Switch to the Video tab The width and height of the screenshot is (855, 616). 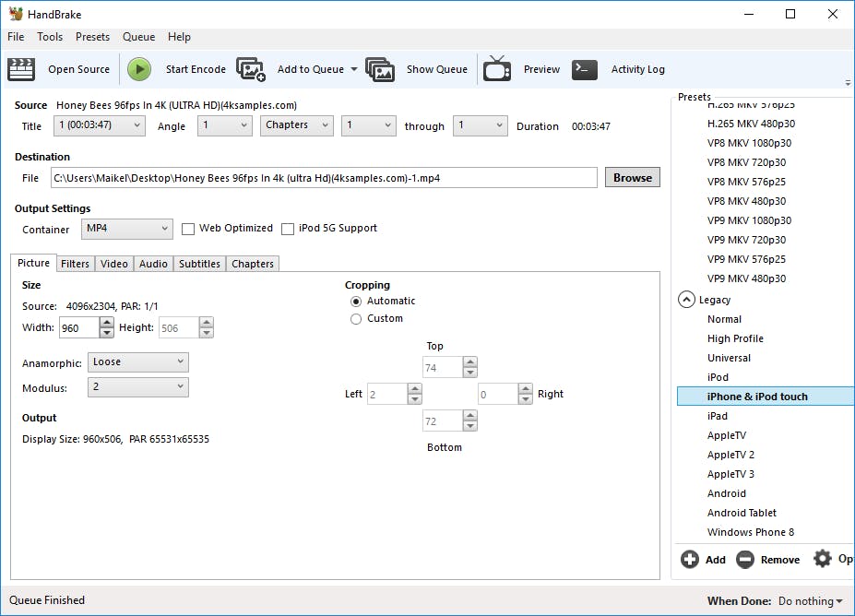coord(114,264)
